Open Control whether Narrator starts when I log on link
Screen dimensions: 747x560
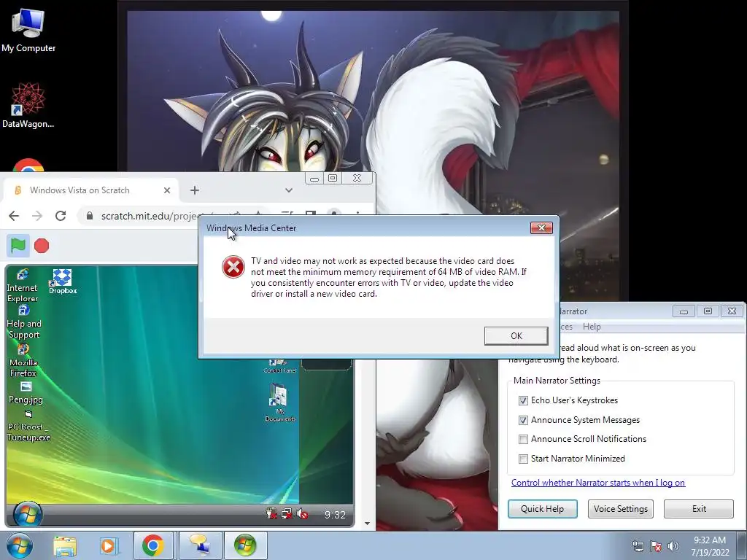[598, 483]
